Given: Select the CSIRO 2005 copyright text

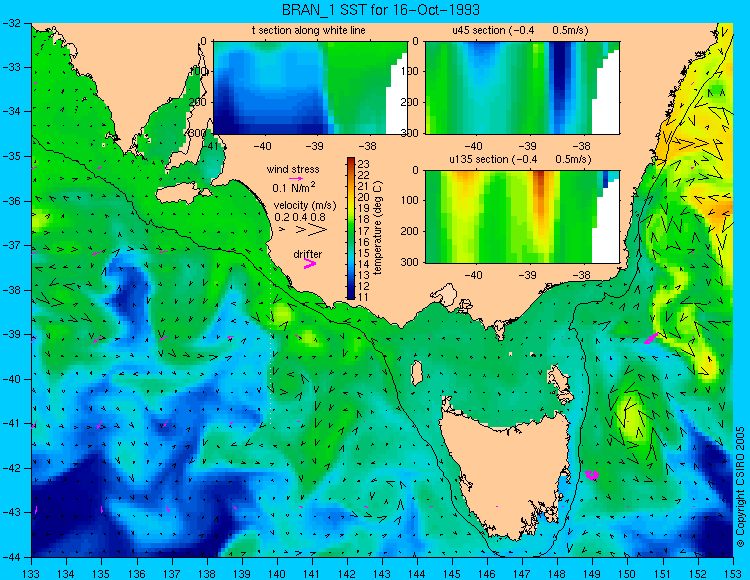Looking at the screenshot, I should click(x=740, y=487).
